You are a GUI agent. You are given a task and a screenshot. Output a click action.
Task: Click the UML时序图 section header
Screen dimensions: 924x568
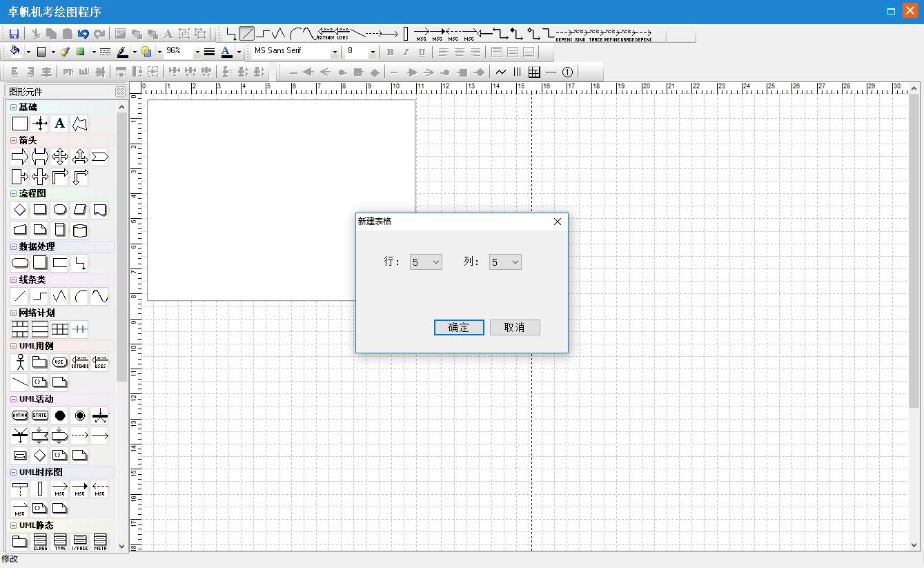click(x=61, y=472)
